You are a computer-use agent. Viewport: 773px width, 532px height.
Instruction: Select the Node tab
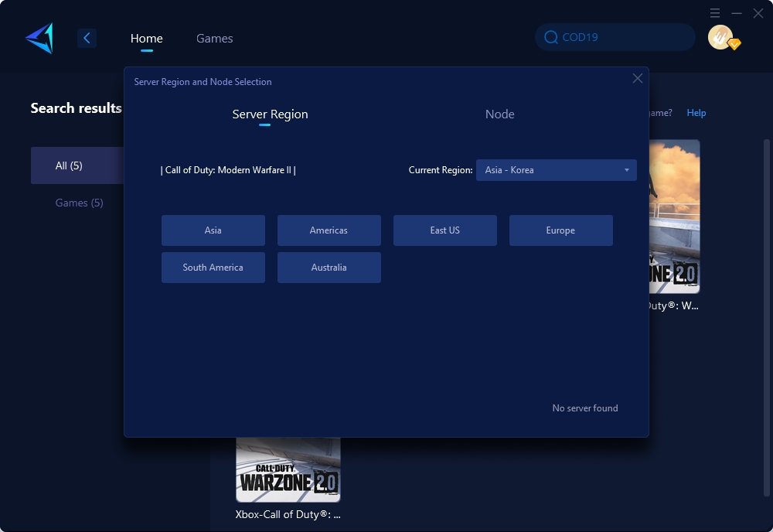500,114
